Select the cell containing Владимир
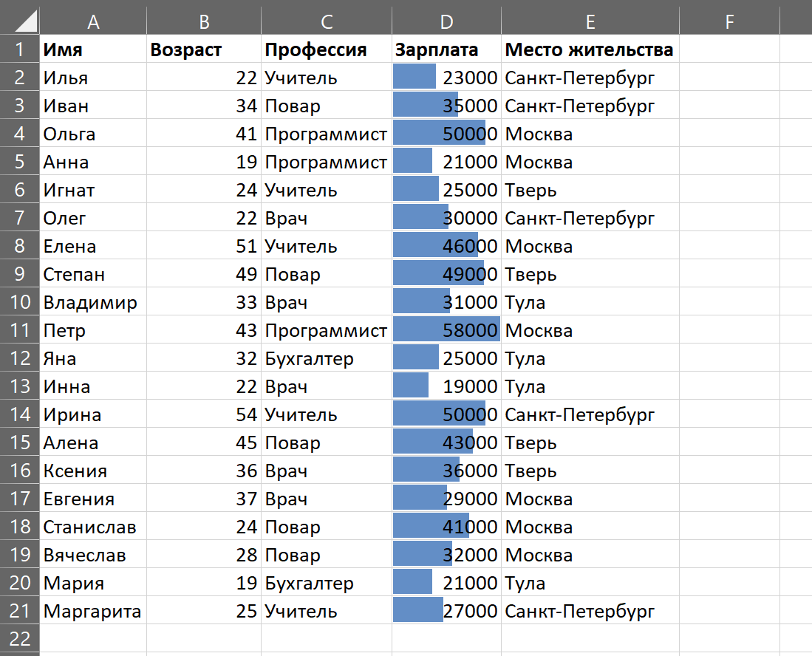This screenshot has width=812, height=656. click(93, 302)
